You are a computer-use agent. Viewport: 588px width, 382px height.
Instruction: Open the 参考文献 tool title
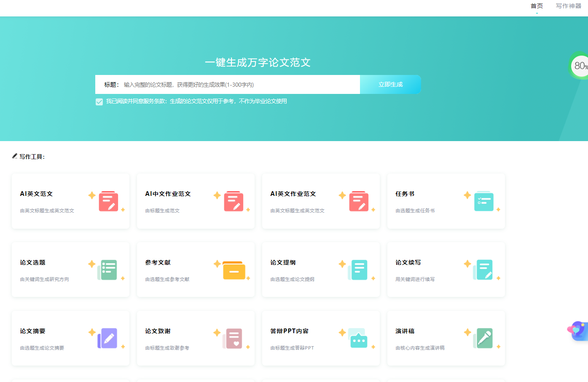tap(158, 262)
